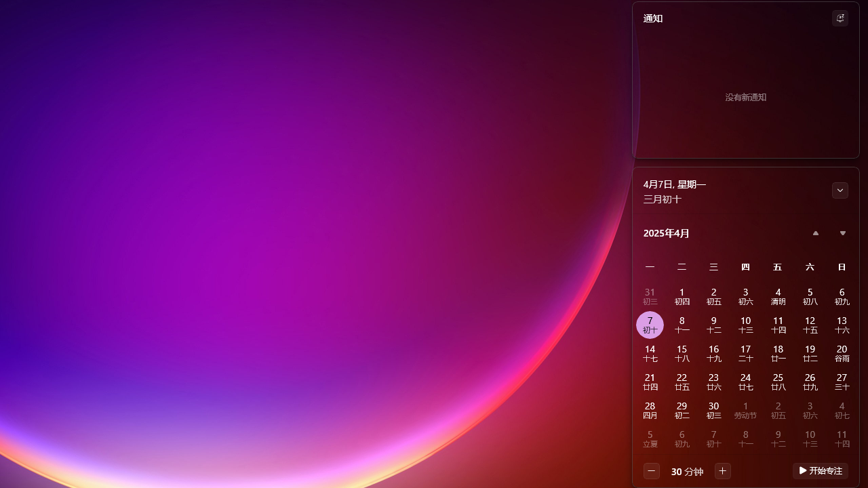Select March 31 in the calendar
Screen dimensions: 868x488
[x=650, y=297]
